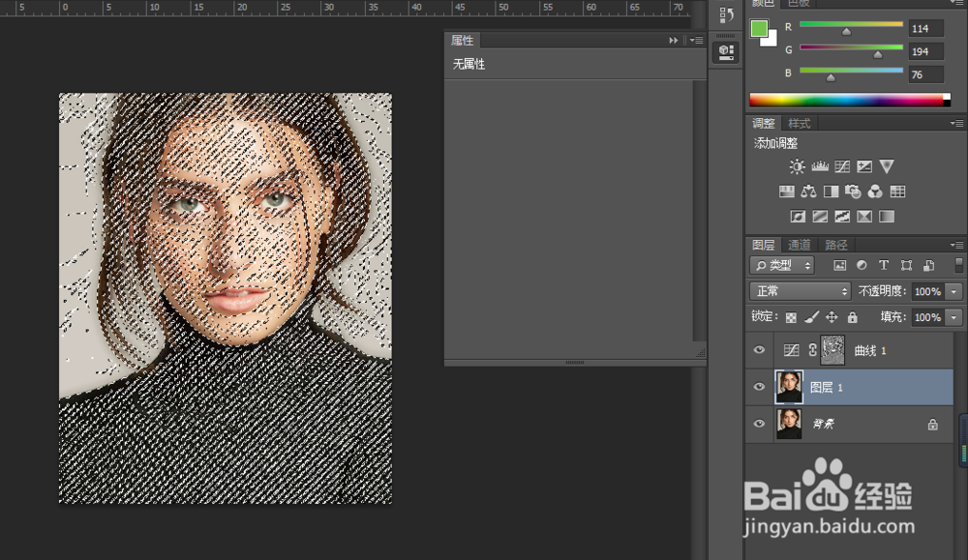Click the lock icon on the 背景 layer
The width and height of the screenshot is (968, 560).
pyautogui.click(x=933, y=425)
